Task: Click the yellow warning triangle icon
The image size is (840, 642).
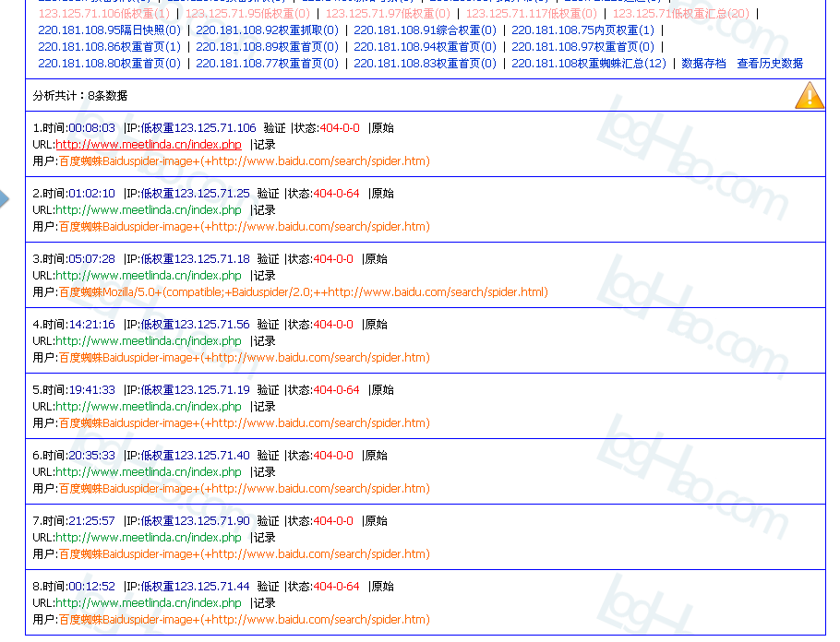Action: pos(810,95)
